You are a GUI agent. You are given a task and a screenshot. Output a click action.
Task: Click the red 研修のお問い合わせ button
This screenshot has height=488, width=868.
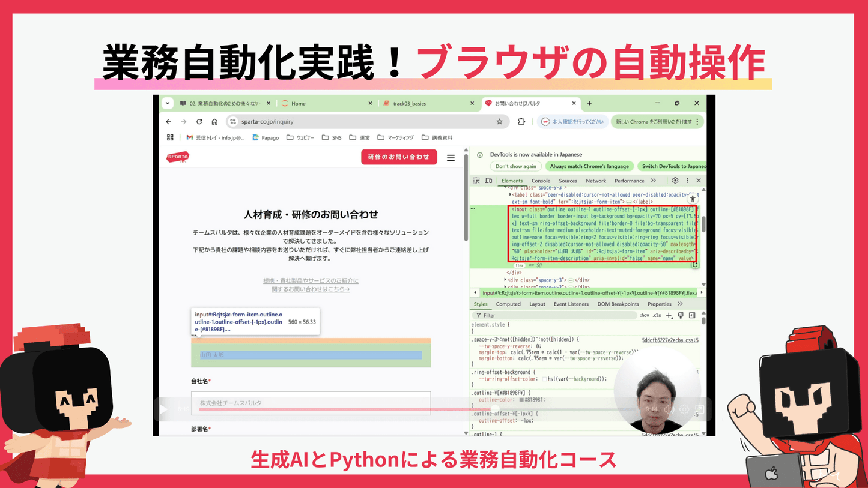(x=399, y=157)
